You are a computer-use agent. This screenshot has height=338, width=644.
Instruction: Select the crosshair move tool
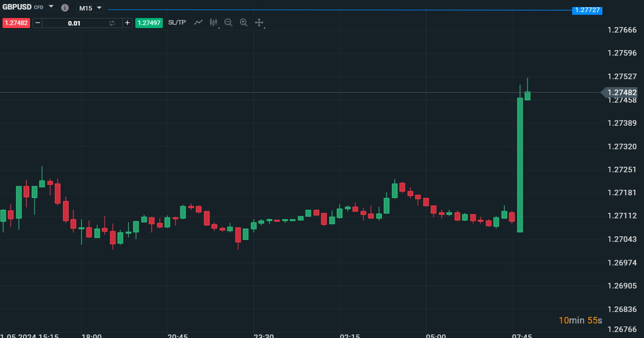point(259,23)
